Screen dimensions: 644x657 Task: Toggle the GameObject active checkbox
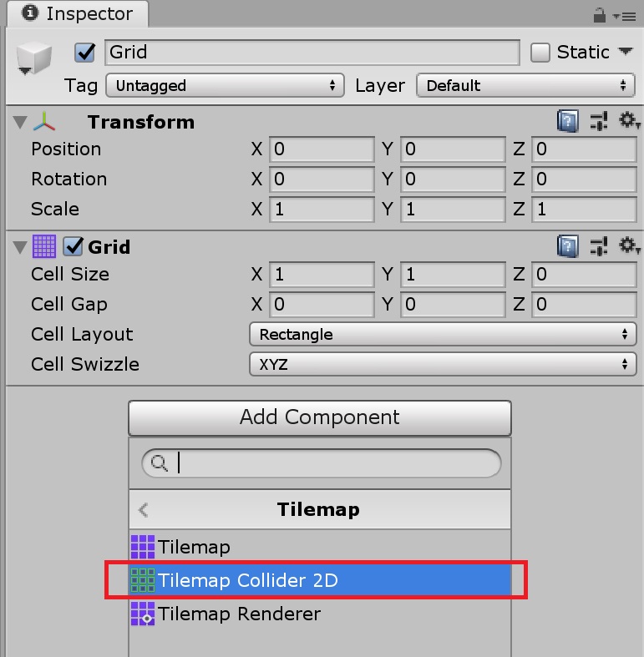point(85,53)
